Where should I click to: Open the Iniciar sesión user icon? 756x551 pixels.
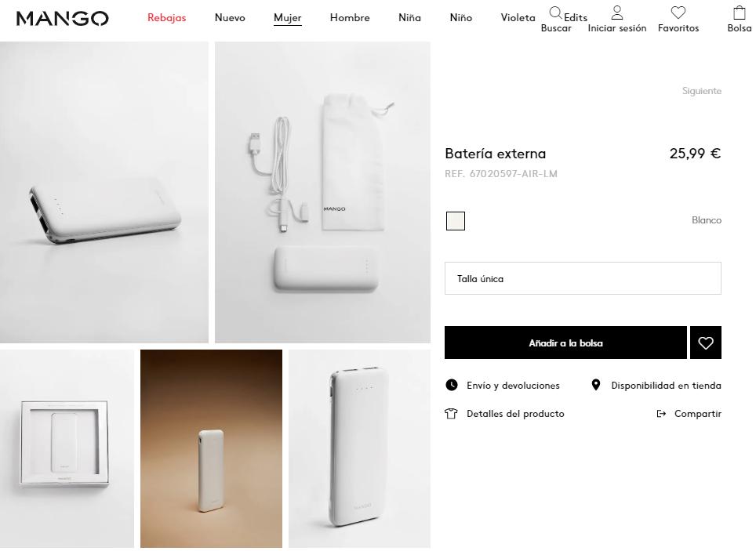coord(617,13)
